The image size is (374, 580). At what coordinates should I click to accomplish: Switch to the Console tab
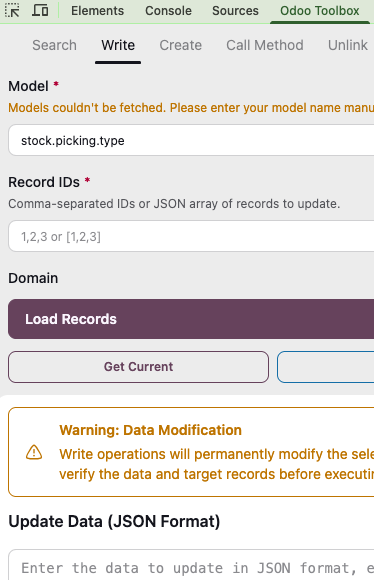[x=168, y=11]
